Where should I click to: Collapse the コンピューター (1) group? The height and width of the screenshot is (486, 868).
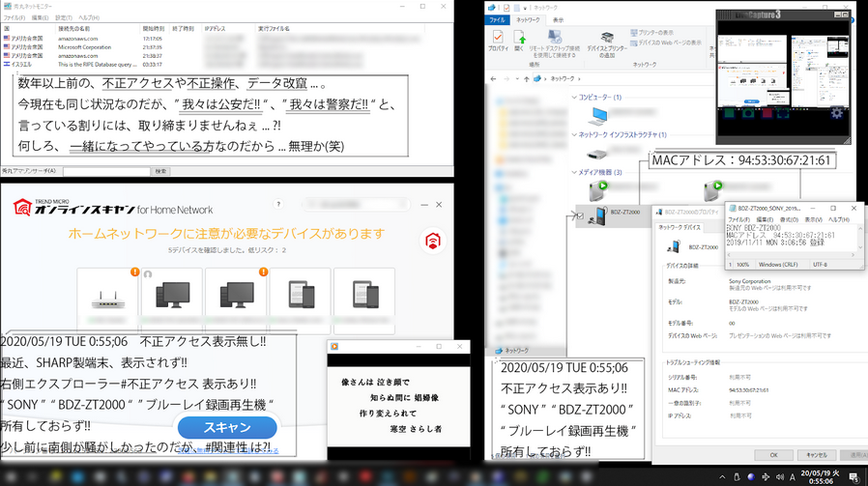(574, 97)
